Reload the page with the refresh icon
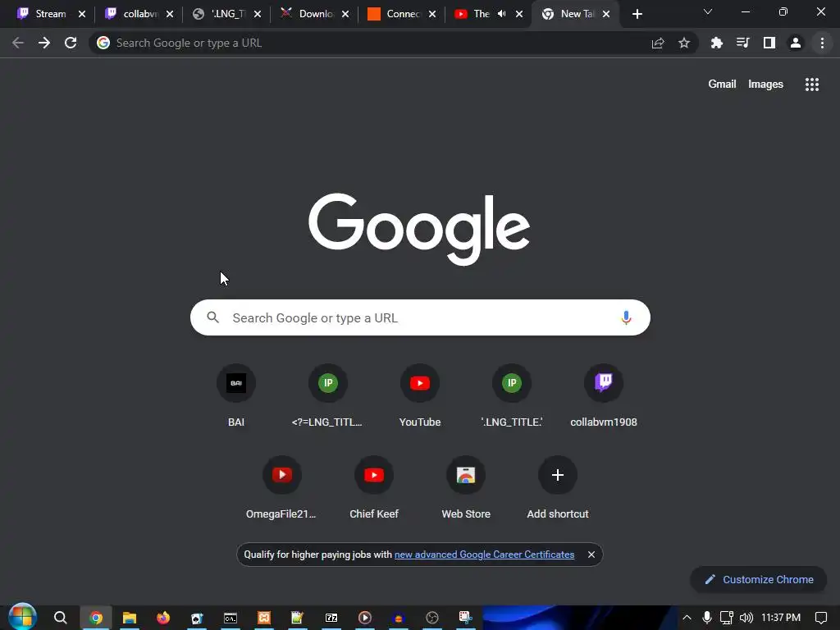840x630 pixels. [71, 43]
